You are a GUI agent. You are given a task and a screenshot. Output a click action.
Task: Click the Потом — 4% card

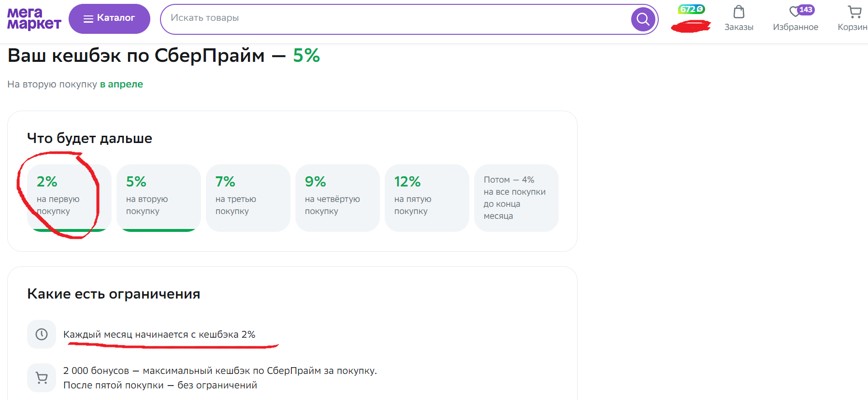tap(516, 197)
